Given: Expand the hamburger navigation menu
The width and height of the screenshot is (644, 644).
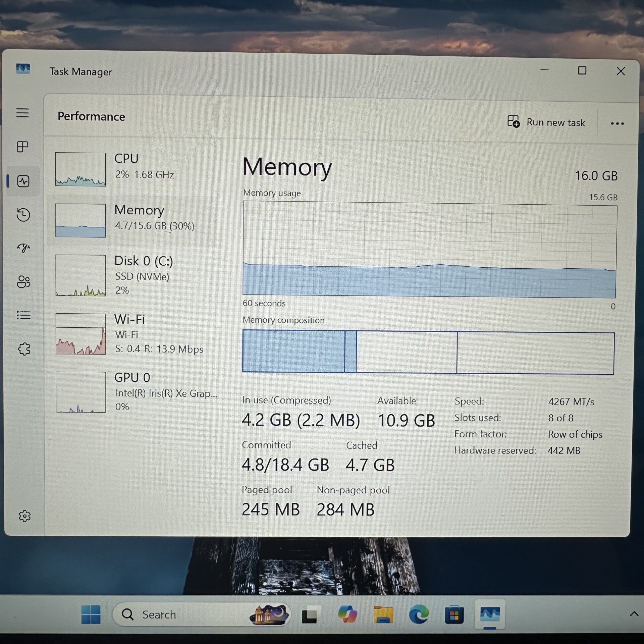Looking at the screenshot, I should pos(22,113).
